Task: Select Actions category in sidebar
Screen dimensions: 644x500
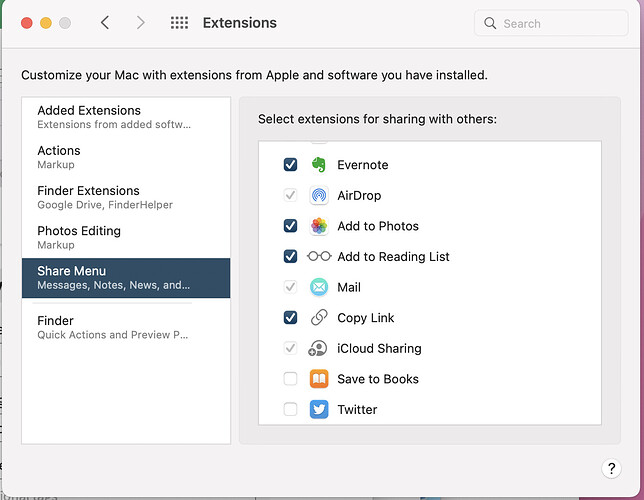Action: 126,157
